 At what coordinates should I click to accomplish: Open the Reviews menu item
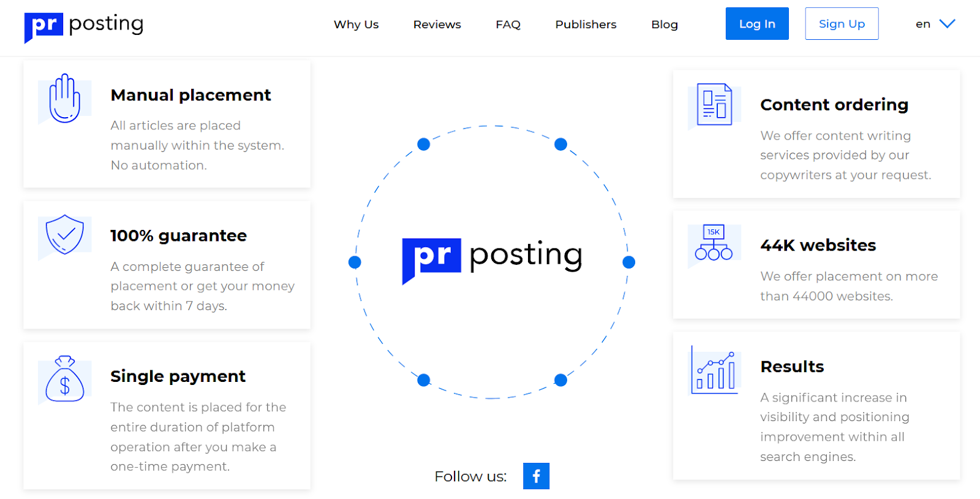point(437,25)
